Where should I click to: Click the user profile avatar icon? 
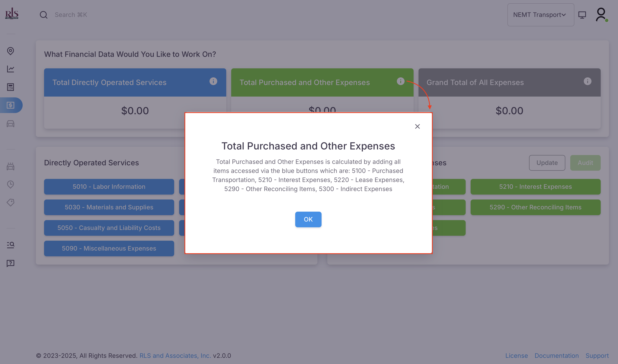point(601,15)
